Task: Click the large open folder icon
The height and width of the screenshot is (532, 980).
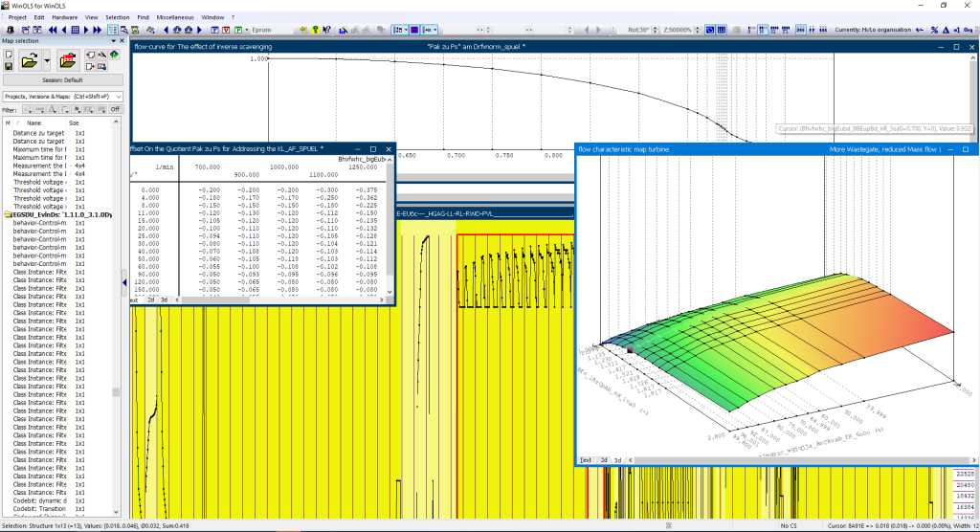Action: coord(30,60)
